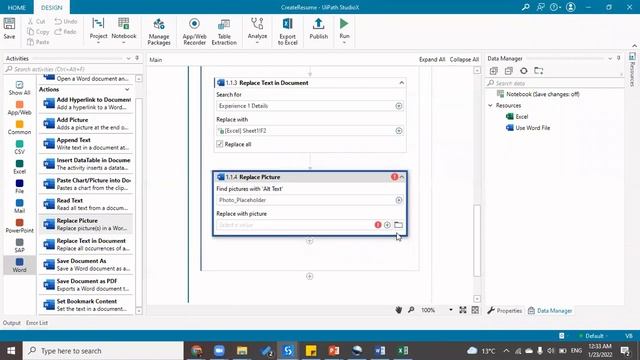Open the Data Manager panel options dropdown
The width and height of the screenshot is (640, 360).
click(610, 58)
